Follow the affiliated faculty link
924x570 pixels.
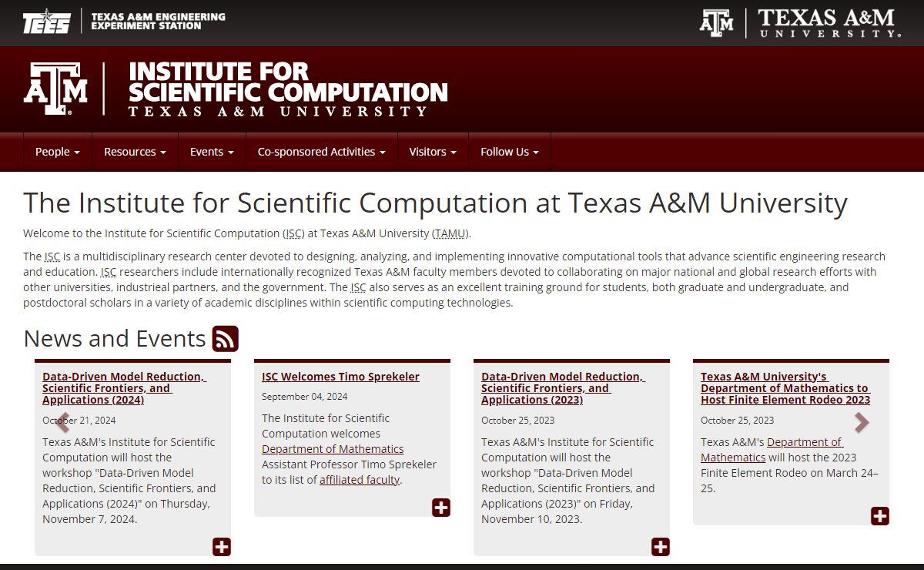360,480
